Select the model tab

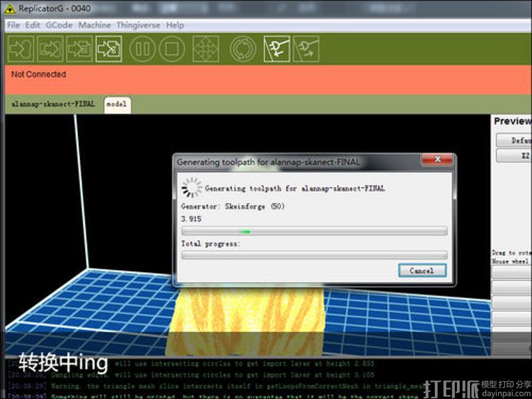(x=116, y=104)
